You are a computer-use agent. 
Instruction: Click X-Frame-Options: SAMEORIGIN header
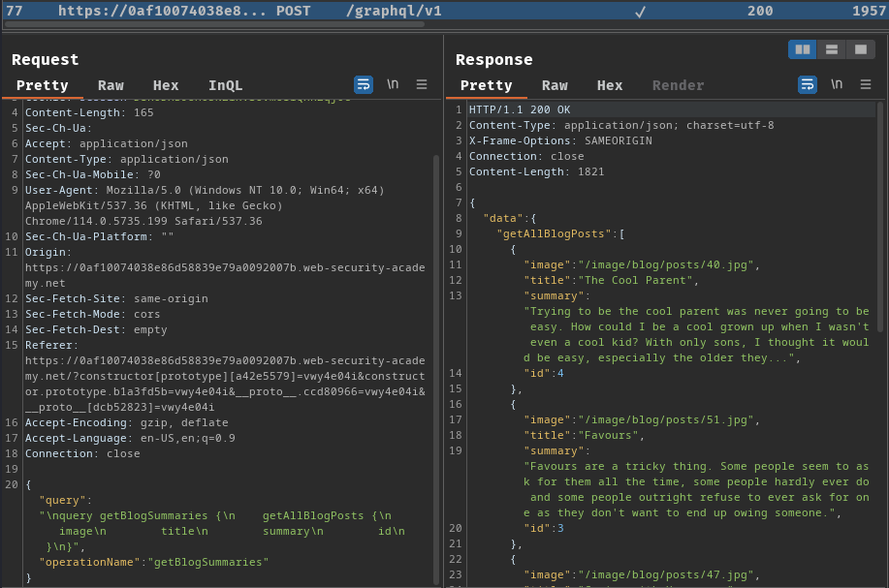pos(560,140)
